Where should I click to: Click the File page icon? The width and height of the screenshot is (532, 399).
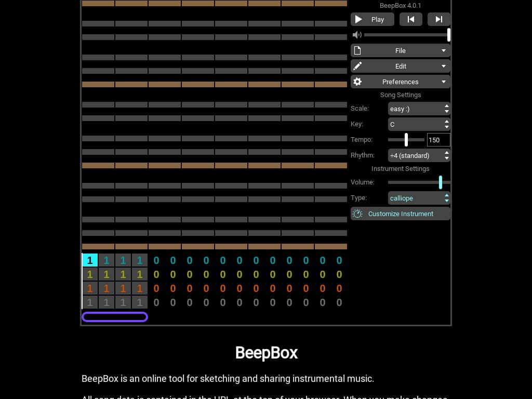click(x=357, y=50)
